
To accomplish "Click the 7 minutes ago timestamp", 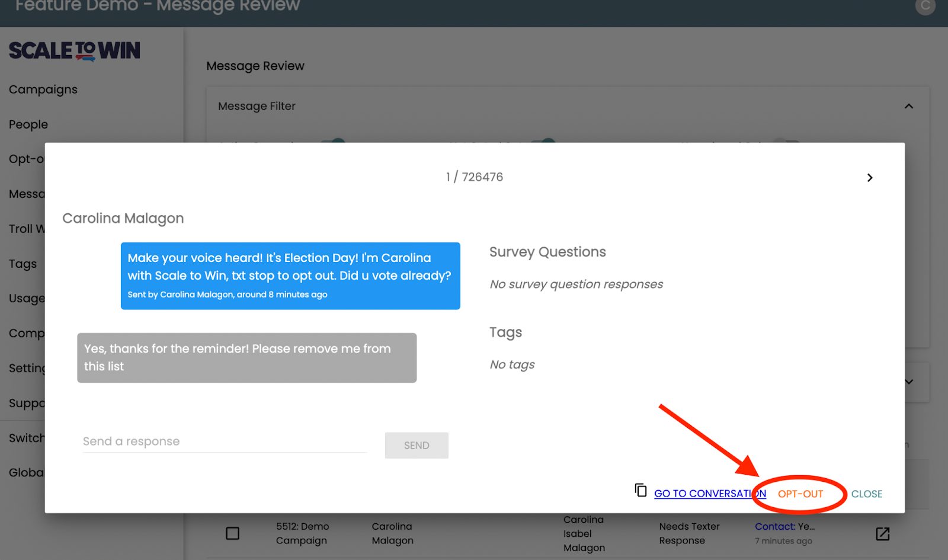I will click(x=783, y=541).
